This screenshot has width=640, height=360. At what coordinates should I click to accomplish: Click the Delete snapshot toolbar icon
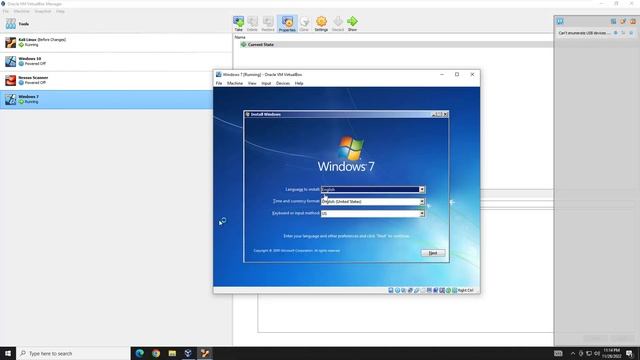click(x=252, y=24)
